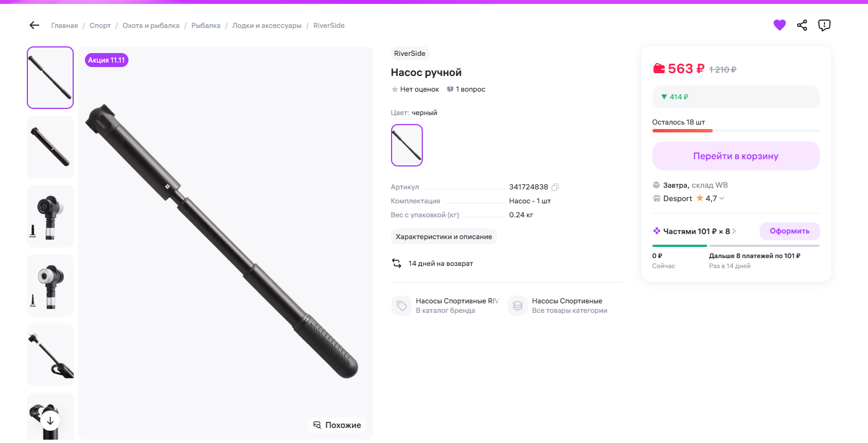Open Характеристики и описание

coord(443,236)
